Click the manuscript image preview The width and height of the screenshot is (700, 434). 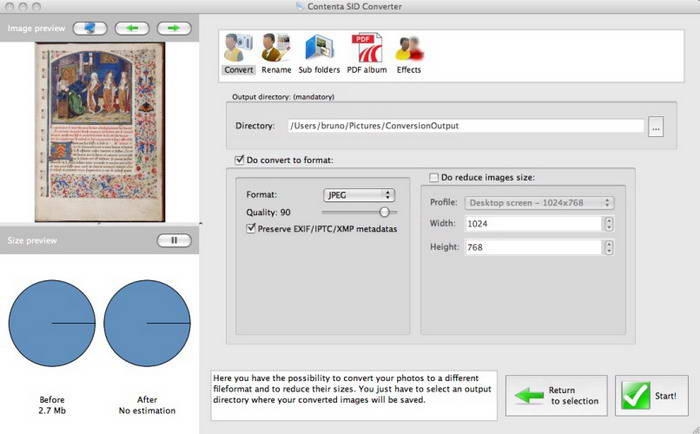100,132
